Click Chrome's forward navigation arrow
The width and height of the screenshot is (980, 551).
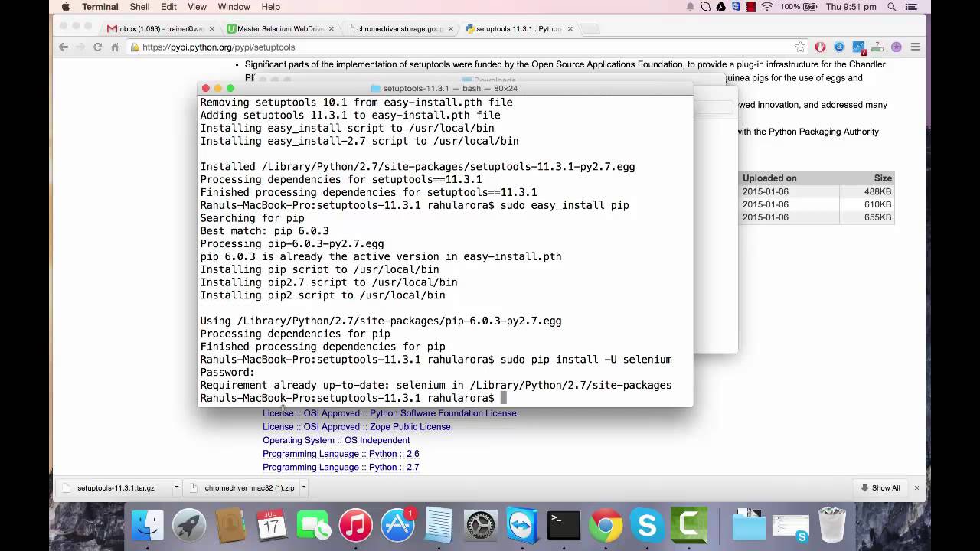pyautogui.click(x=80, y=47)
